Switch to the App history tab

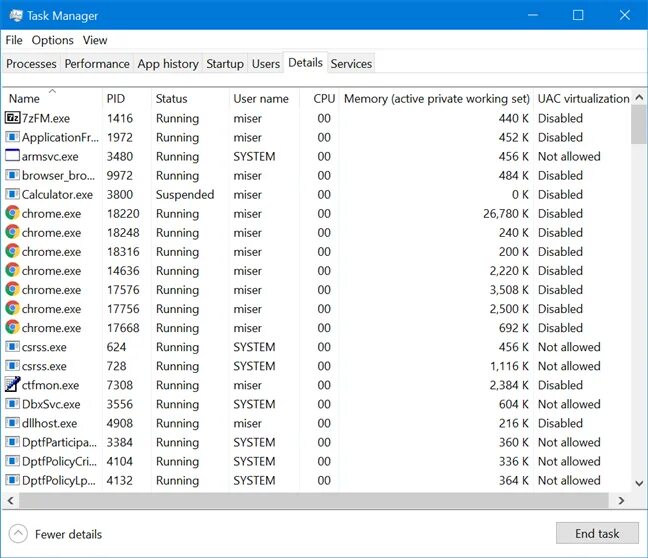click(x=168, y=64)
